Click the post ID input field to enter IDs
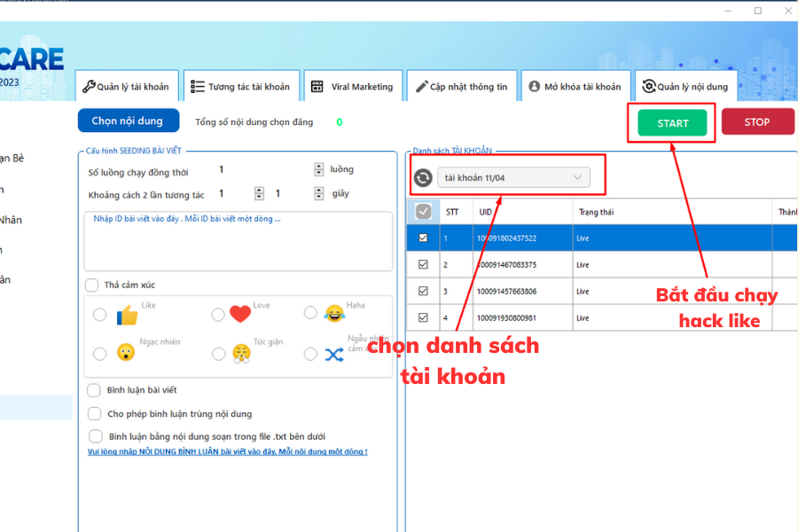Image resolution: width=798 pixels, height=532 pixels. point(239,239)
